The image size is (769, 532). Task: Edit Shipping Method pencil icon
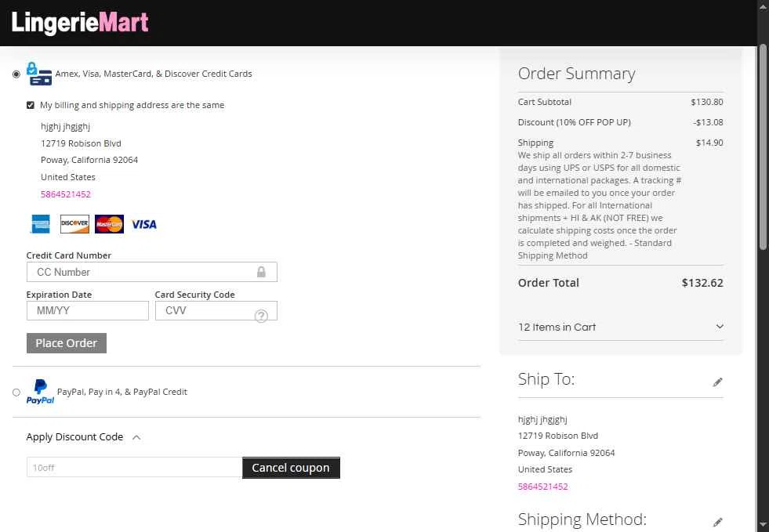pyautogui.click(x=717, y=522)
